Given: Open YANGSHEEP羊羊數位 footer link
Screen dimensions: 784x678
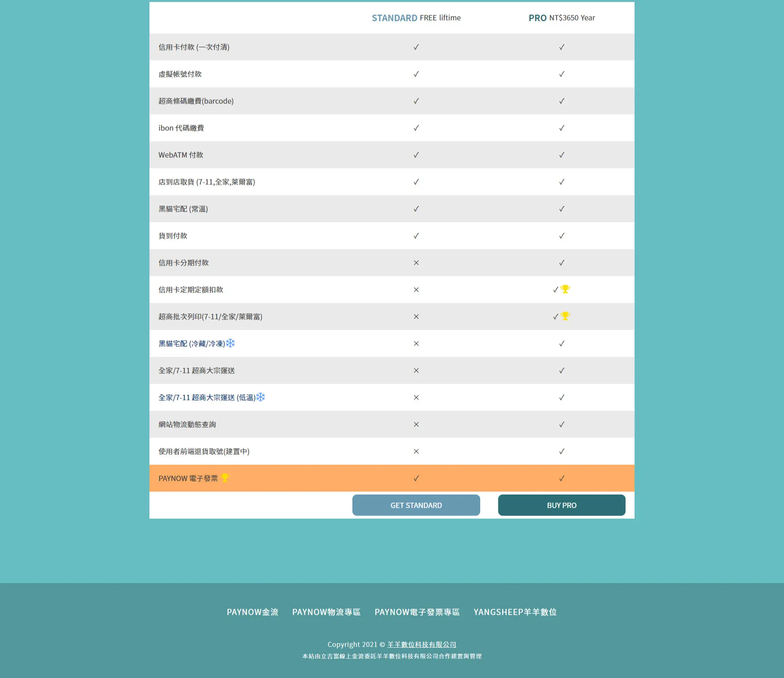Looking at the screenshot, I should tap(515, 612).
